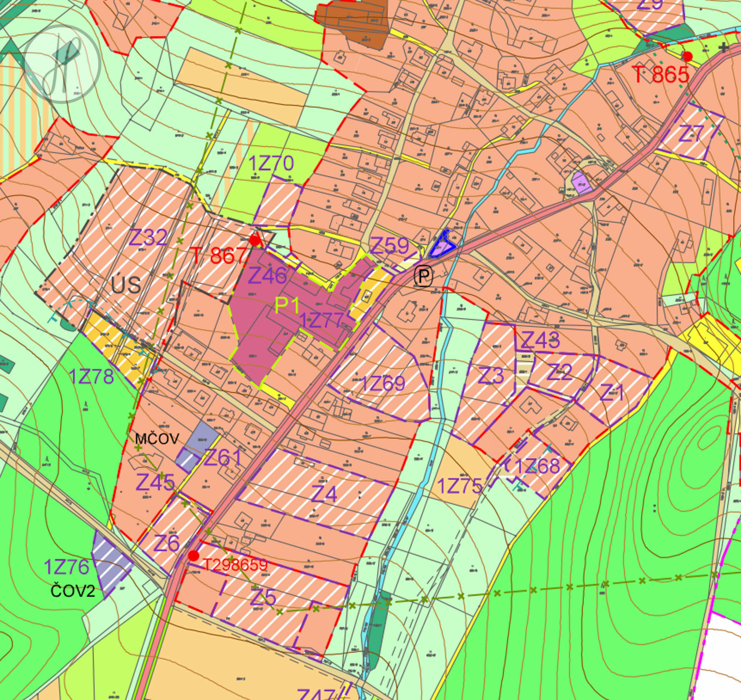Click the red dot at T298659
Screen dimensions: 741x700
click(x=193, y=555)
